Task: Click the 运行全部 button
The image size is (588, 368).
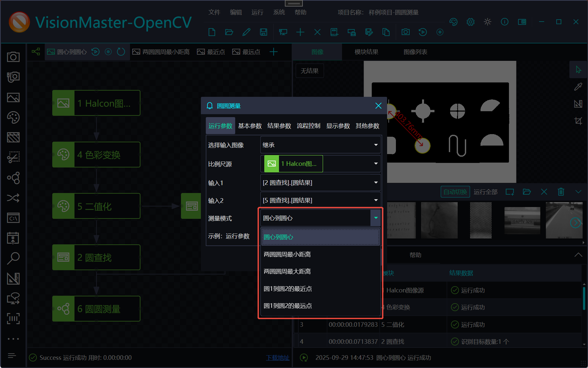Action: click(485, 192)
